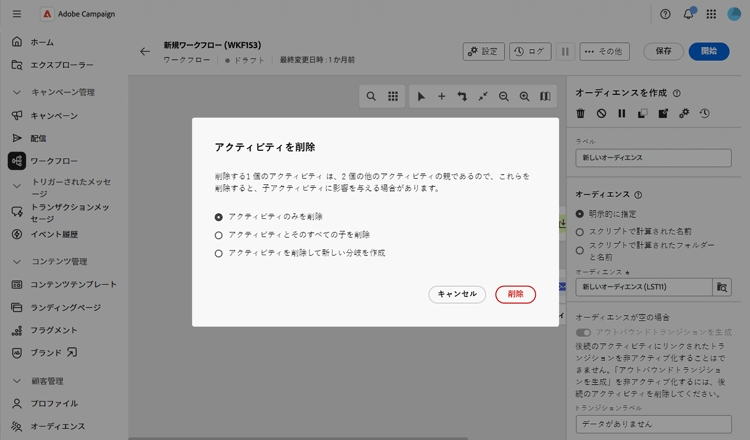Click the copy activity icon
Image resolution: width=750 pixels, height=440 pixels.
coord(642,113)
